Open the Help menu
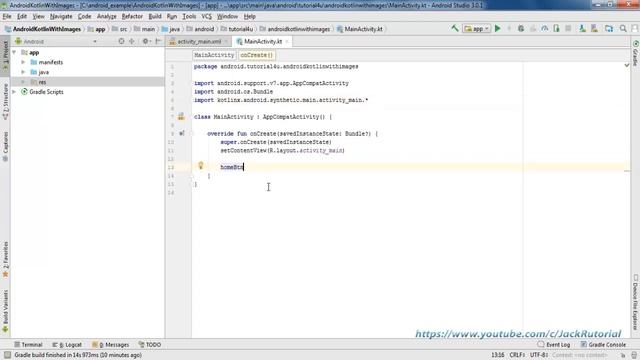Image resolution: width=640 pixels, height=360 pixels. (x=249, y=16)
